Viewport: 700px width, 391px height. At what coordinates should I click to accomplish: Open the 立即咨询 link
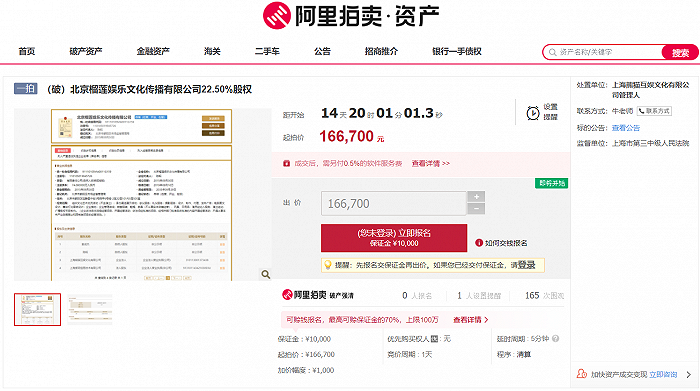[x=663, y=374]
